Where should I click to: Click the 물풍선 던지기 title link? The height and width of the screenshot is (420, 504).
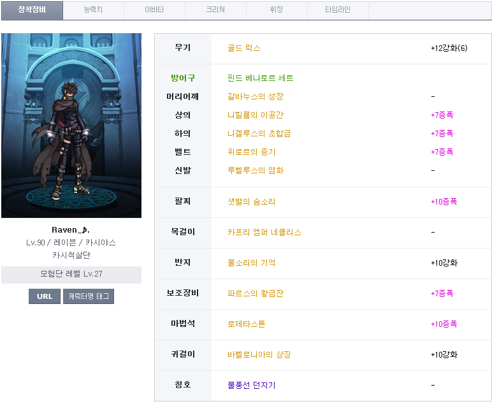(252, 386)
